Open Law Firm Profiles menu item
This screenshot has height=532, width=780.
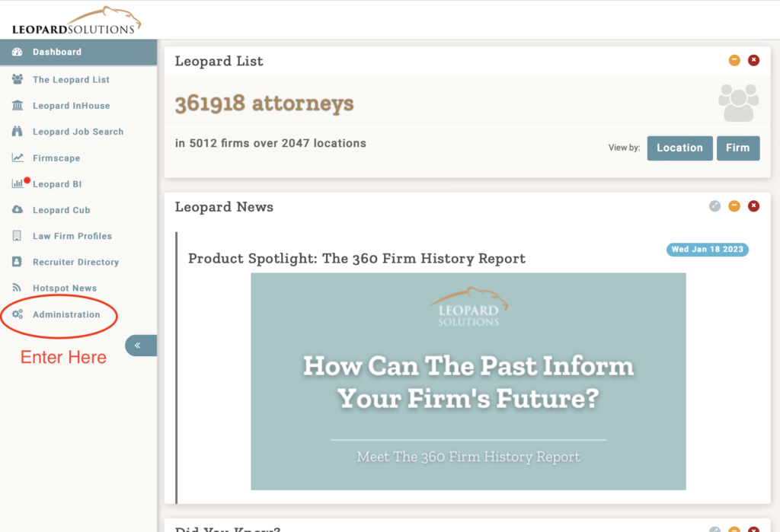72,236
